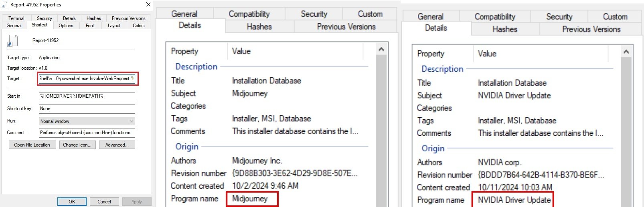
Task: Click the Shortcut key field showing None
Action: click(87, 109)
